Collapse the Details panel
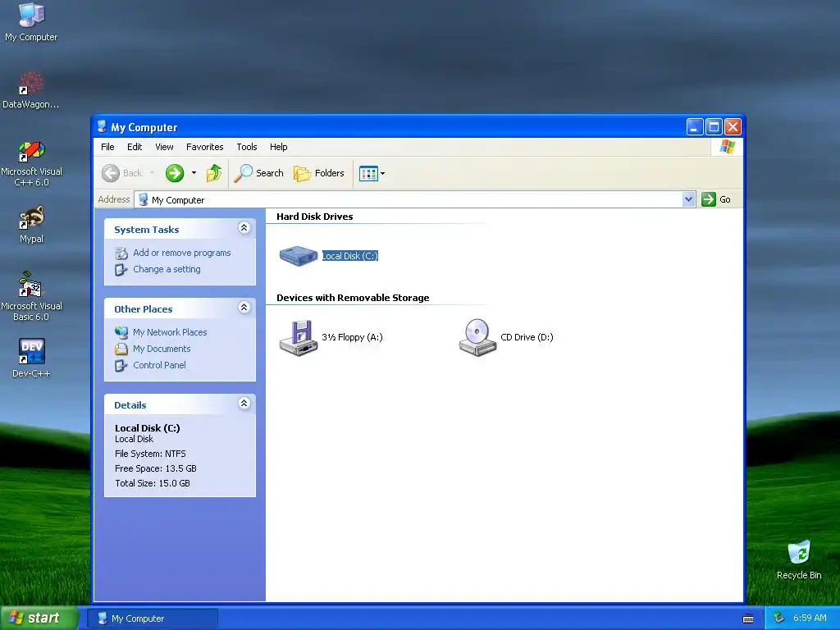The width and height of the screenshot is (840, 630). coord(244,403)
